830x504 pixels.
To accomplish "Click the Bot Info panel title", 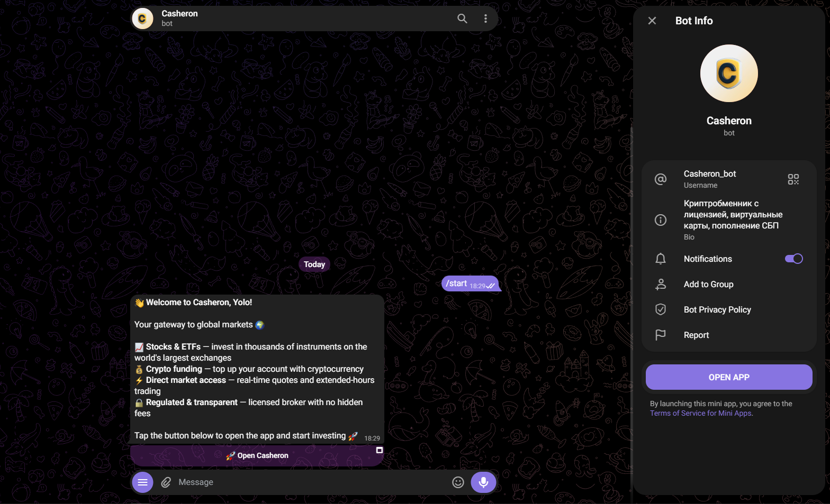I will click(x=694, y=21).
